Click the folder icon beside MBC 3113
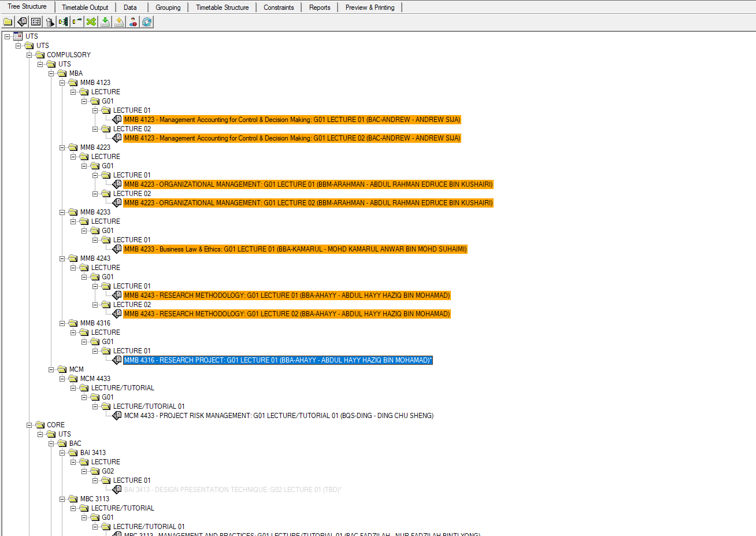The image size is (756, 536). pos(73,499)
